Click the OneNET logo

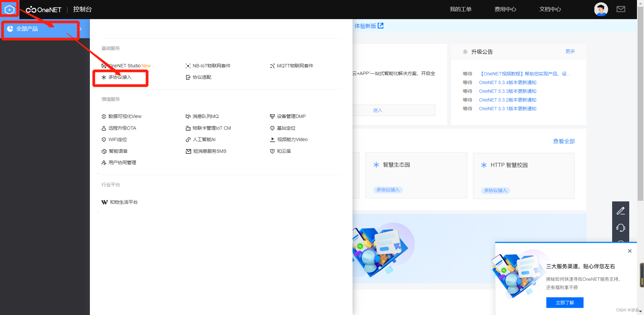[44, 10]
